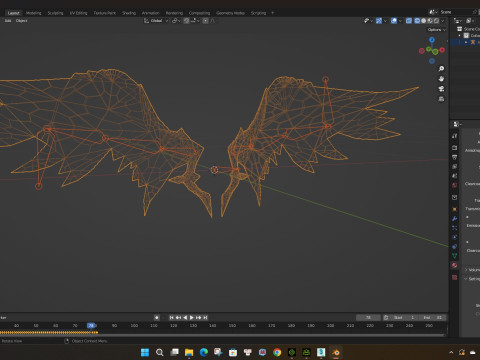Open the World properties tab
This screenshot has height=360, width=480.
[x=455, y=185]
